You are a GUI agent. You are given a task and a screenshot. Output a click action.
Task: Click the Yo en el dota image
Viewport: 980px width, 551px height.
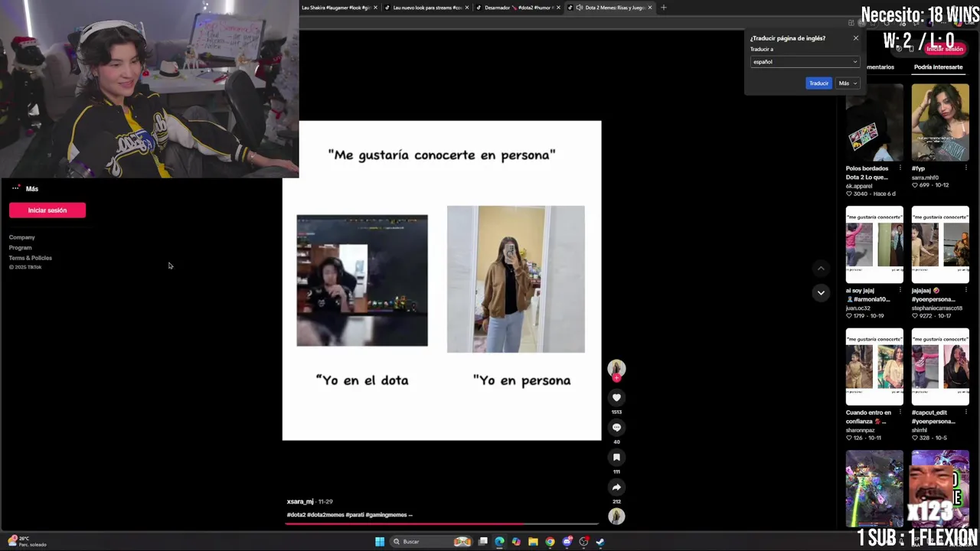[362, 281]
